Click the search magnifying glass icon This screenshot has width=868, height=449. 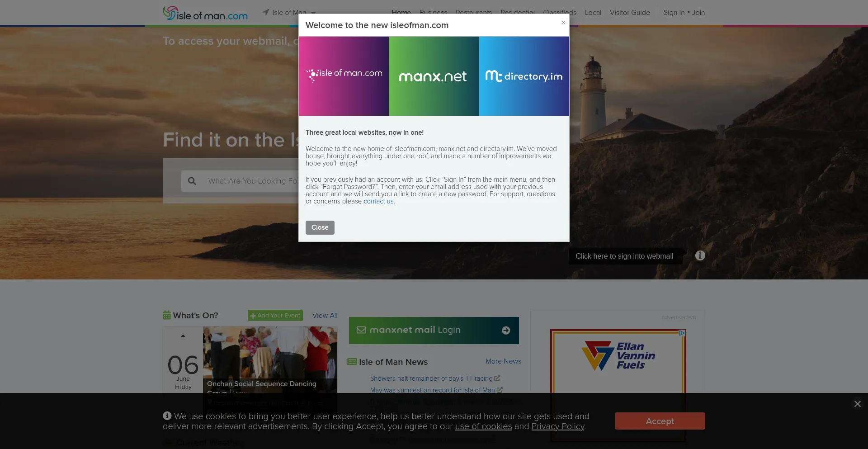pyautogui.click(x=192, y=181)
